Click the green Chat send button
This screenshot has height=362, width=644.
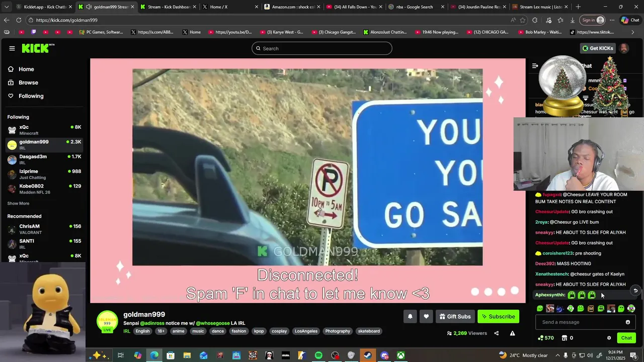pos(626,338)
